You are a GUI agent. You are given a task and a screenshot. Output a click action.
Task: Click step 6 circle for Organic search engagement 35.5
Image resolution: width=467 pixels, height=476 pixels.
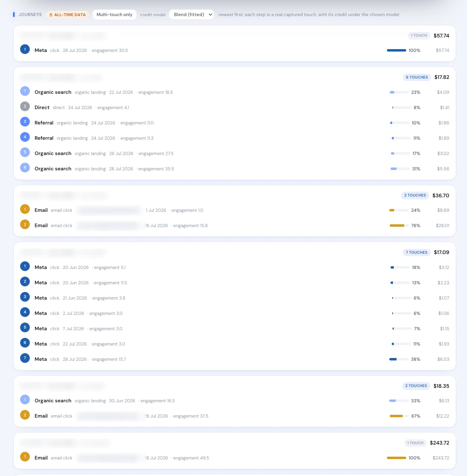point(25,168)
